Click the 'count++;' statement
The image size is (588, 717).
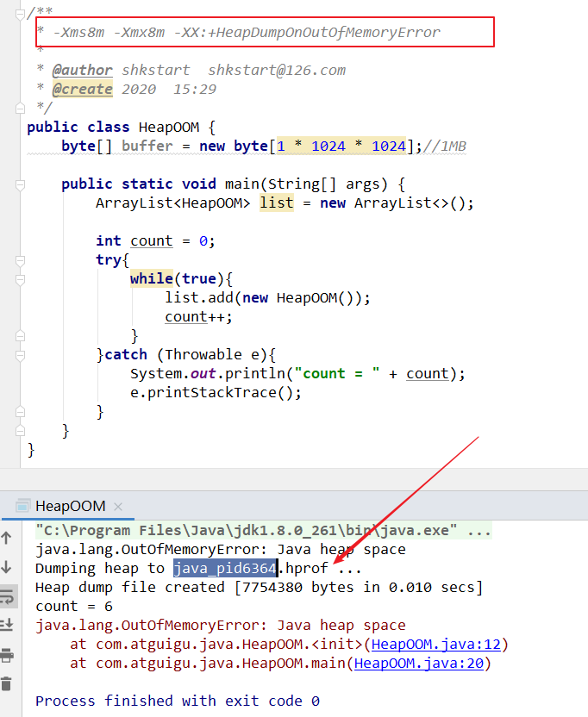point(198,317)
